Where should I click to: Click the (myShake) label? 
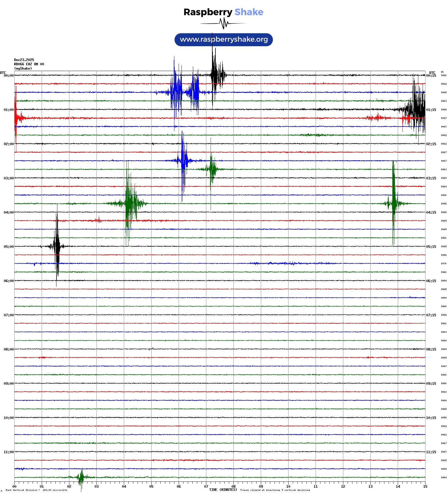[x=23, y=68]
